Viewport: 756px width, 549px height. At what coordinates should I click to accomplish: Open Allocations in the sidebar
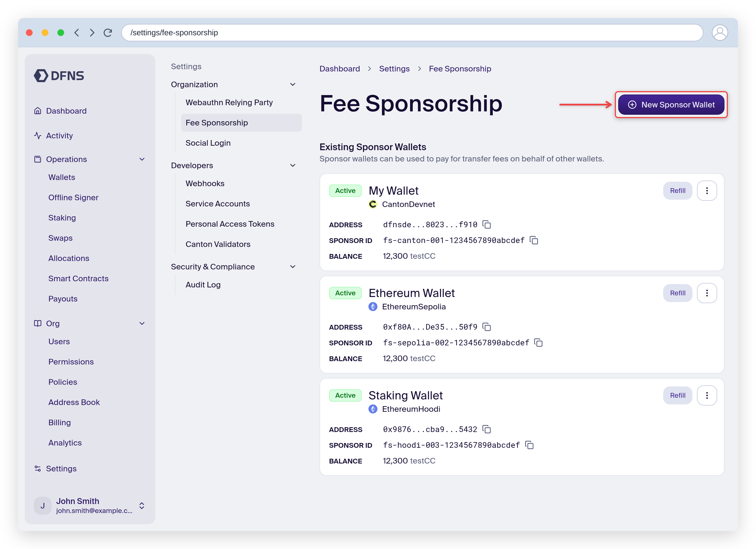[x=69, y=259]
